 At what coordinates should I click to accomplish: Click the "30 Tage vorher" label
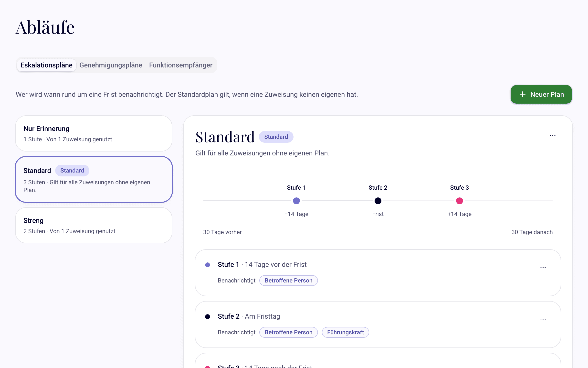[x=222, y=232]
